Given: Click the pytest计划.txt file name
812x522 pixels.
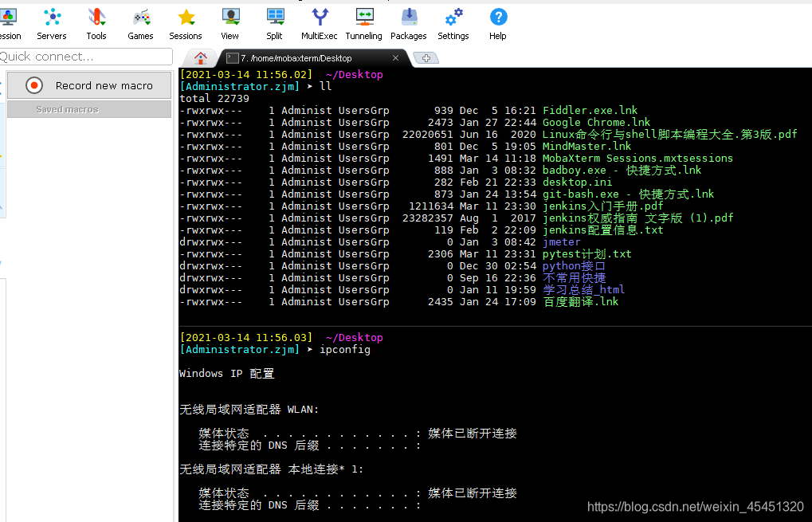Looking at the screenshot, I should point(586,253).
